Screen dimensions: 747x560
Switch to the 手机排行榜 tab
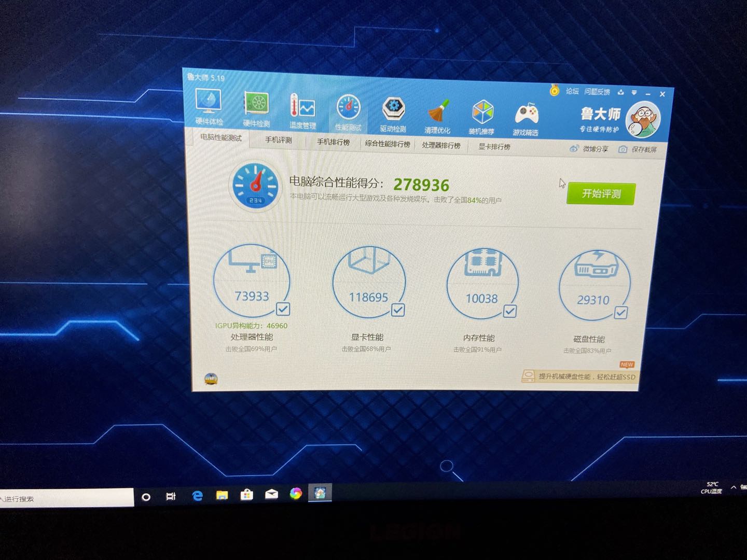click(334, 142)
